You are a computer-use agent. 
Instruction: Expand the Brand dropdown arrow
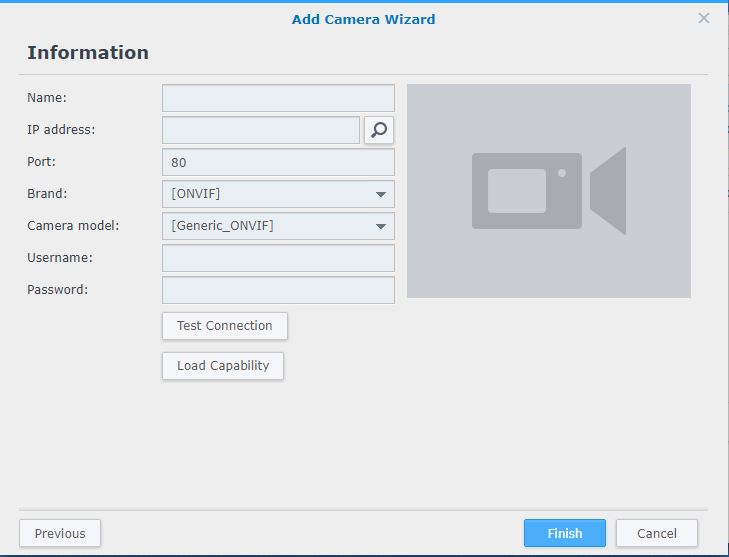pos(381,194)
